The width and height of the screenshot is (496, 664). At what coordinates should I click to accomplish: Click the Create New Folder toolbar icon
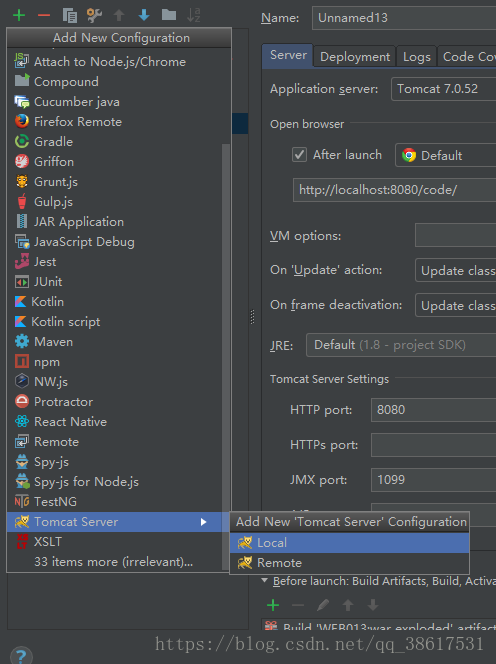tap(169, 15)
